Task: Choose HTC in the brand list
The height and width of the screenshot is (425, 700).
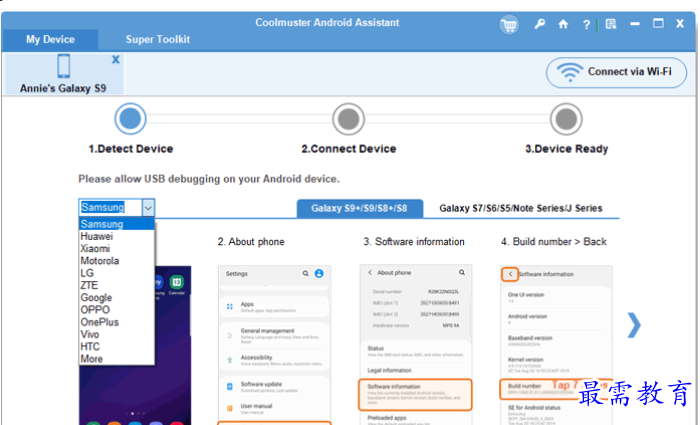Action: tap(117, 347)
